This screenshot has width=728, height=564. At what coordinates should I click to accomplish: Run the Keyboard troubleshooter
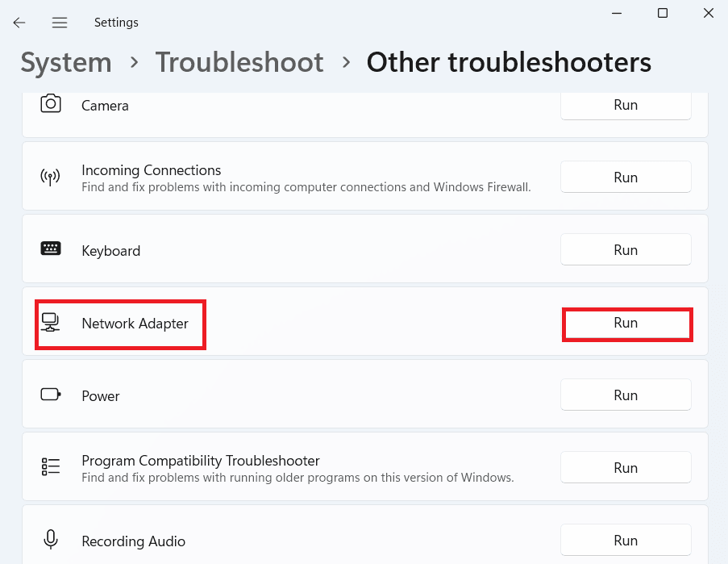click(626, 249)
